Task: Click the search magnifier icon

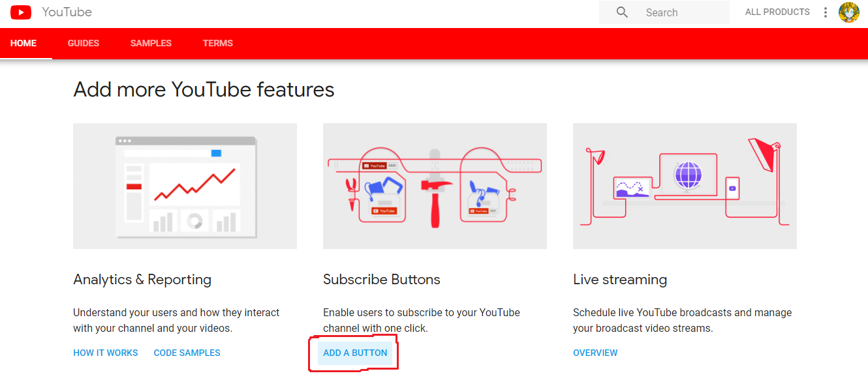Action: click(x=622, y=12)
